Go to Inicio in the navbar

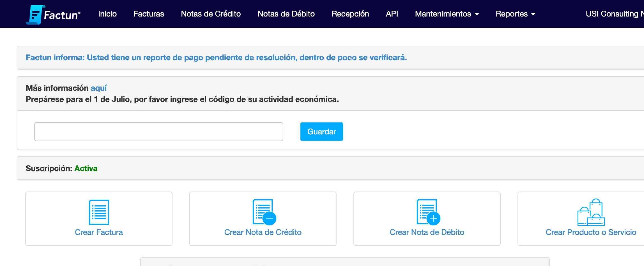[107, 14]
